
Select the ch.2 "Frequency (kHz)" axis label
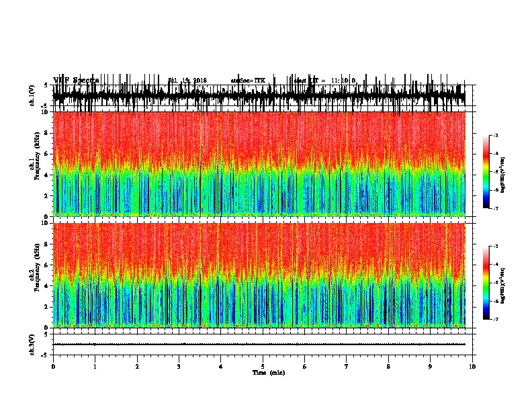37,267
